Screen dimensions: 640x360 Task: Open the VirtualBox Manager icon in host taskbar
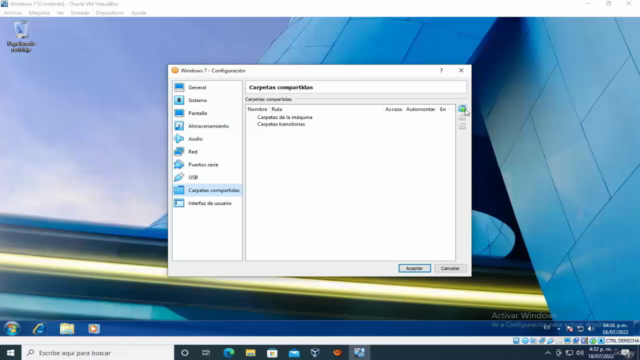[x=315, y=353]
